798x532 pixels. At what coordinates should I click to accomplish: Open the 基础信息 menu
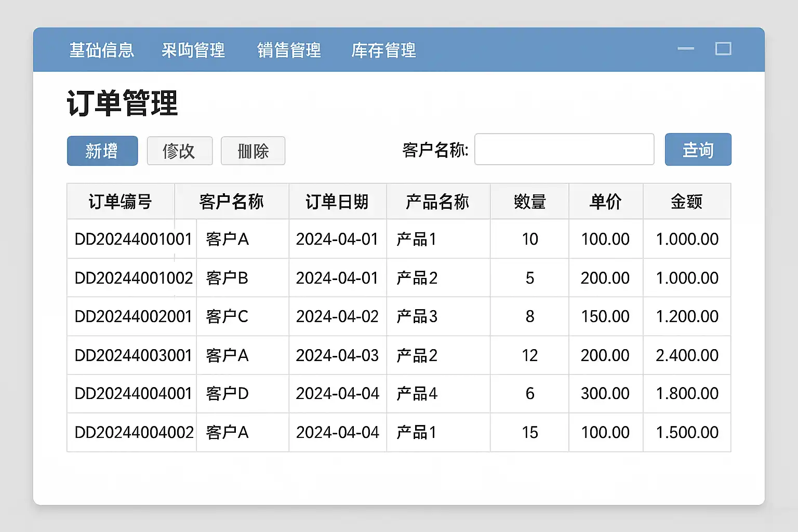click(102, 50)
